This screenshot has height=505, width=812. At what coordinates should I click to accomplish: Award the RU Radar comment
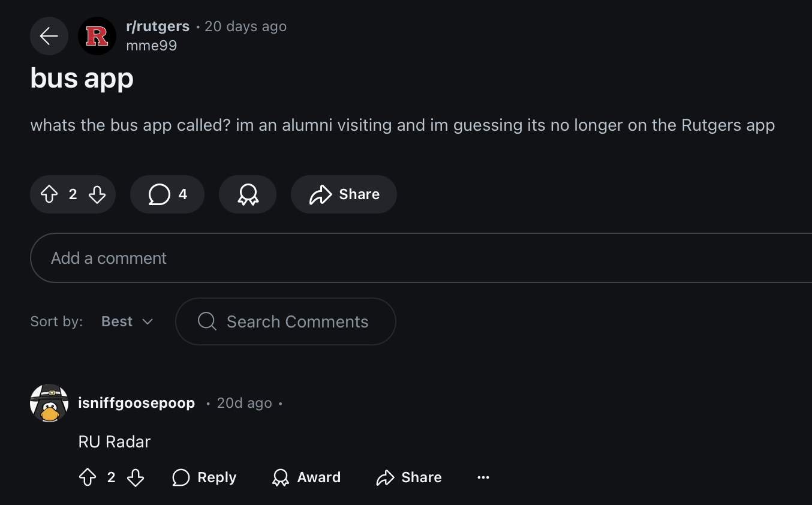(x=306, y=477)
